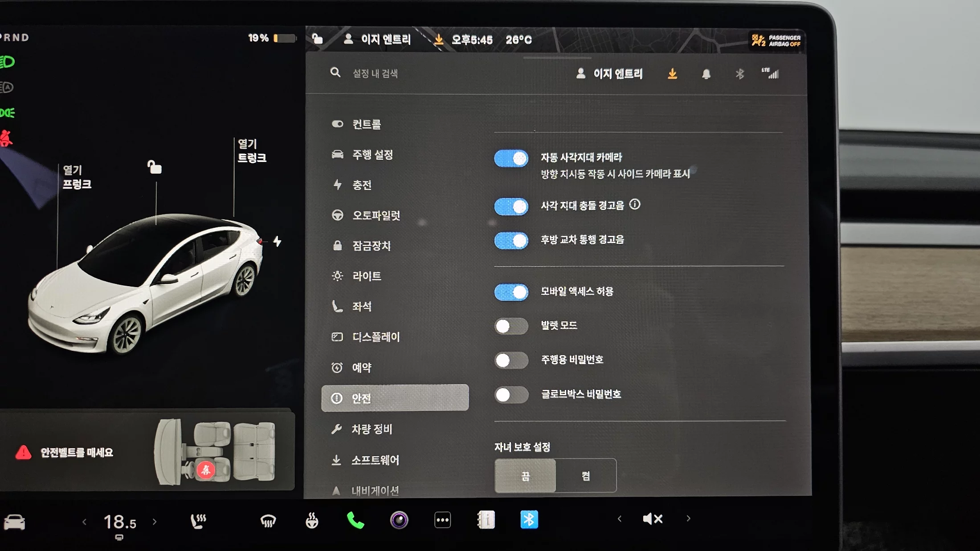This screenshot has height=551, width=980.
Task: Turn on 글로브박스 비밀번호 switch
Action: (511, 394)
